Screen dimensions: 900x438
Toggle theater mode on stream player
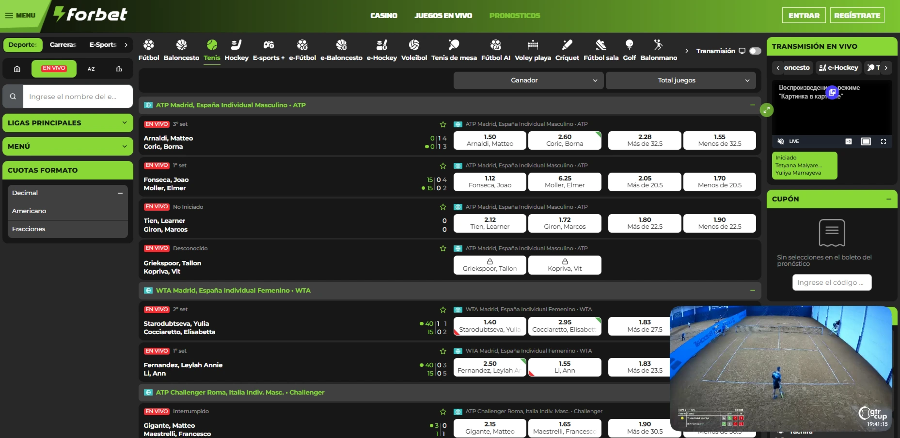click(866, 141)
